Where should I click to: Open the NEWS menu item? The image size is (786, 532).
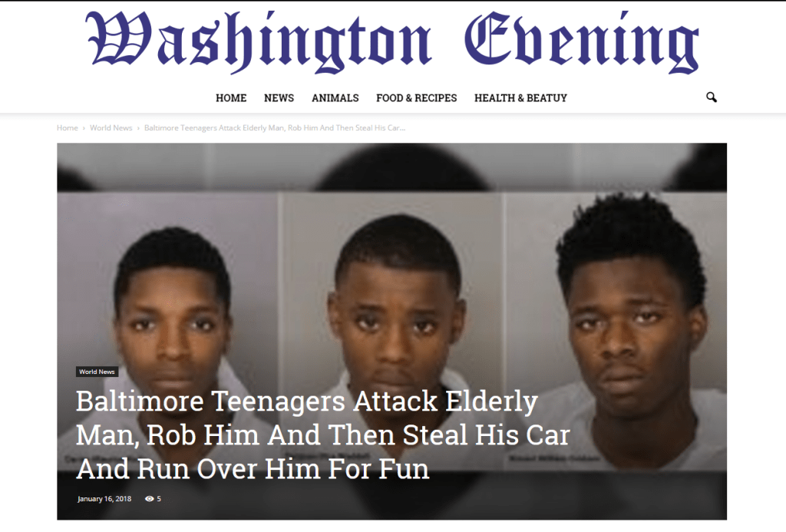click(x=279, y=97)
